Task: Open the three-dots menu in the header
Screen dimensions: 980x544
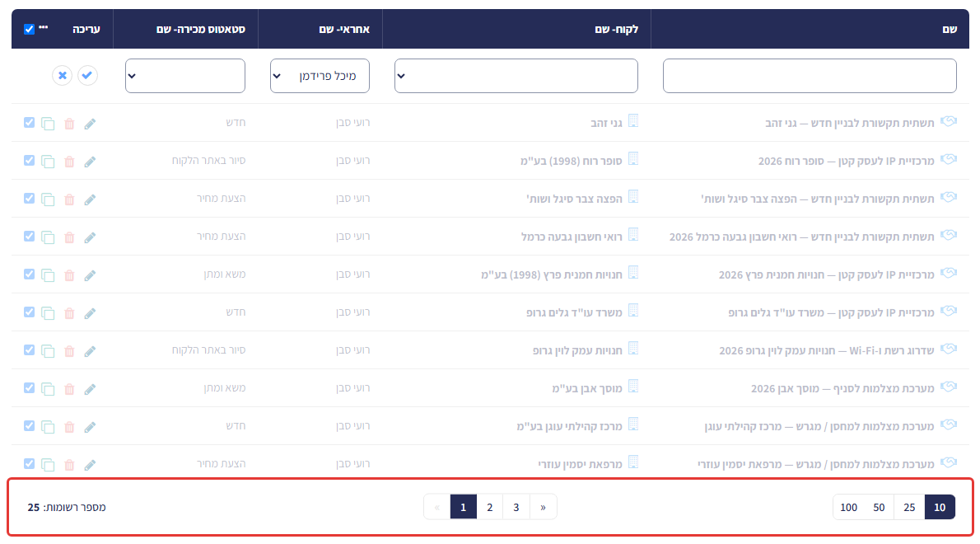Action: pyautogui.click(x=43, y=27)
